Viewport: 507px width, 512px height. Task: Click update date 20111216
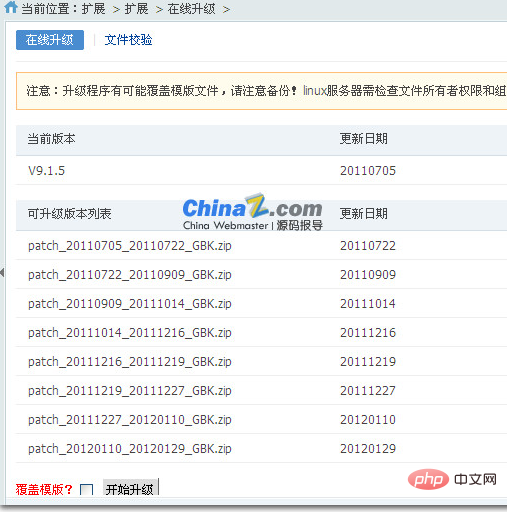[368, 333]
